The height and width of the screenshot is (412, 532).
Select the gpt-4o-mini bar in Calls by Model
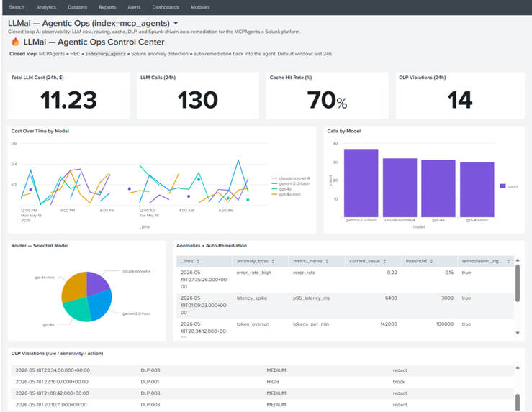point(477,190)
